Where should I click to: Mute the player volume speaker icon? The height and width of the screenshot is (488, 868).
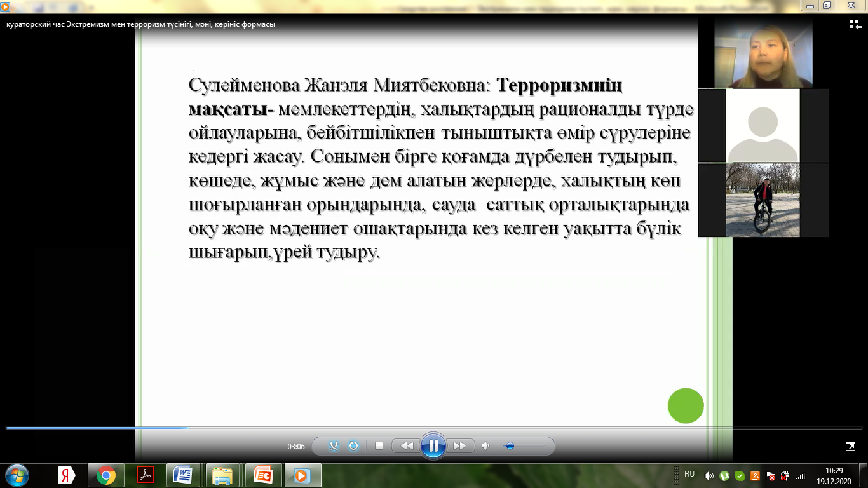[x=486, y=446]
